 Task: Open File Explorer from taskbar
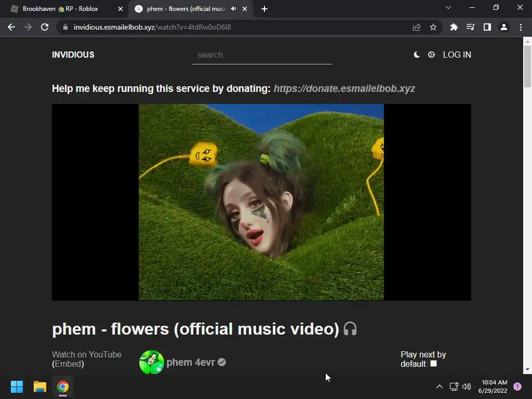(x=39, y=387)
